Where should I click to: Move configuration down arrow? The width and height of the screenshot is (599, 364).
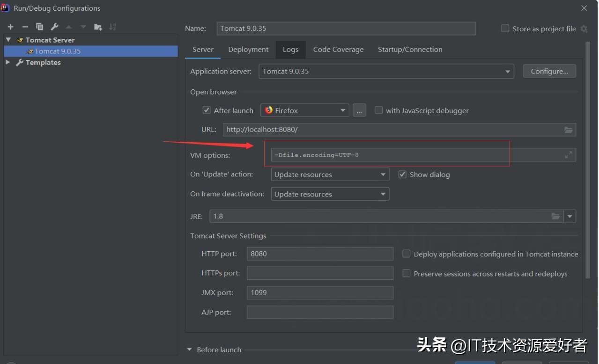(x=83, y=27)
